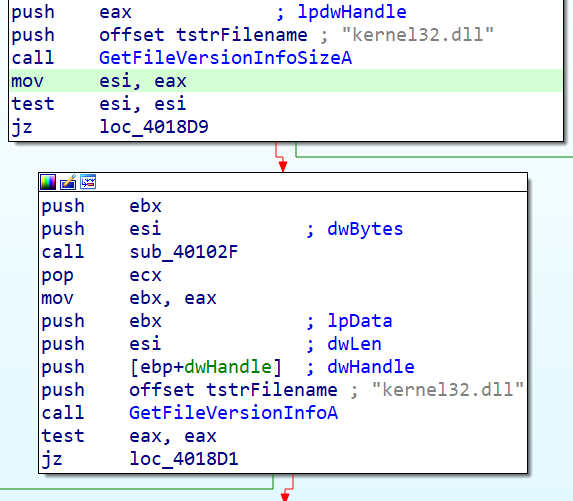The width and height of the screenshot is (573, 501).
Task: Click the node color palette icon
Action: click(48, 182)
